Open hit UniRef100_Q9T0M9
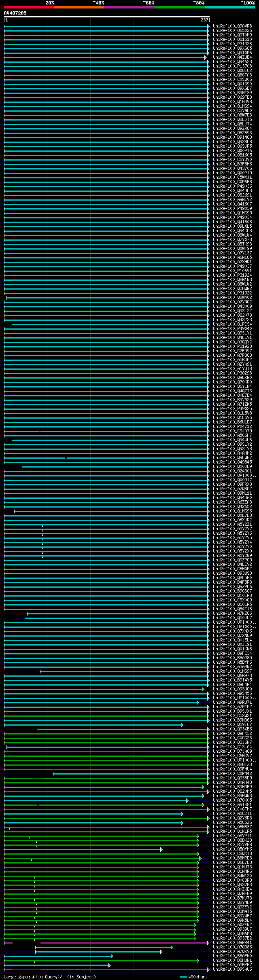Screen dimensions: 259x980 232,35
